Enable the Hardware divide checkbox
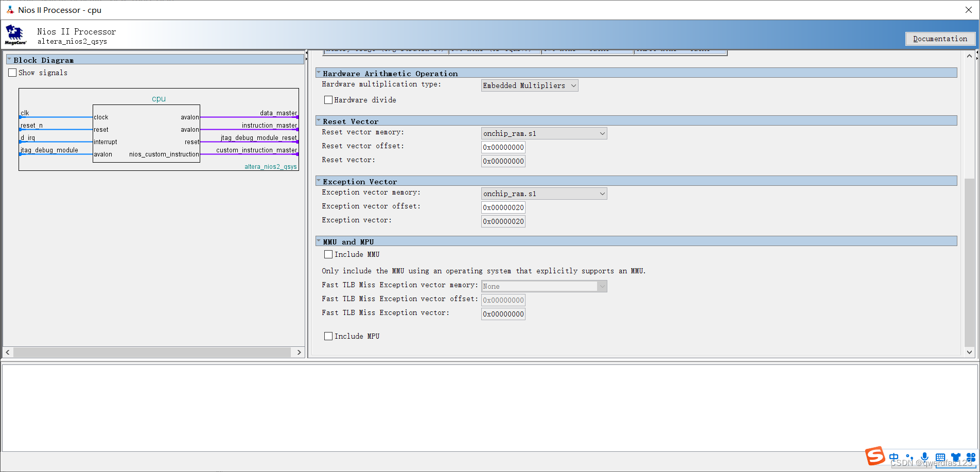This screenshot has height=472, width=980. tap(328, 100)
